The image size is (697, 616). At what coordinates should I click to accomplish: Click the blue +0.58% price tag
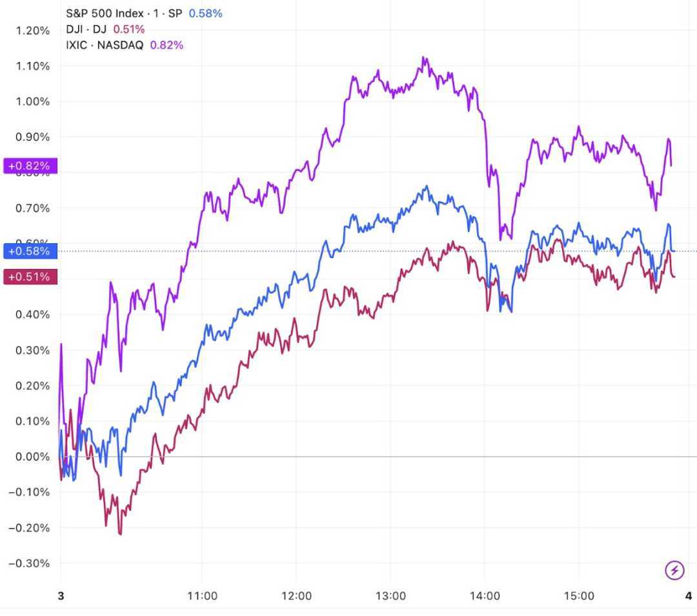click(x=30, y=251)
